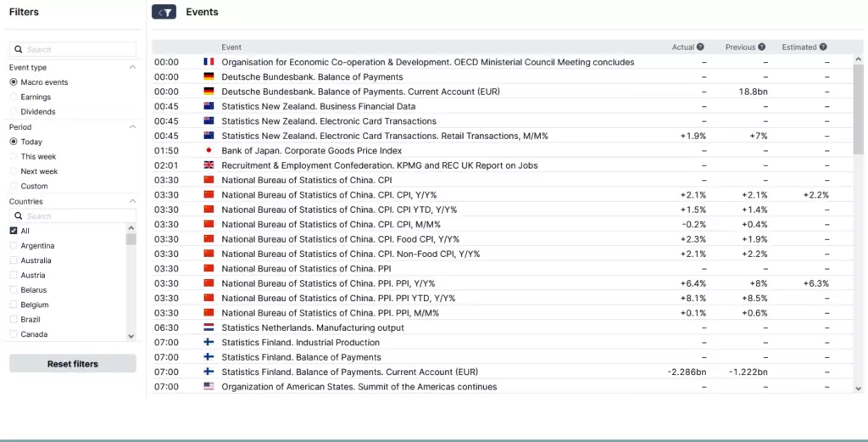Open Summit of the Americas continues event
This screenshot has height=442, width=868.
359,387
